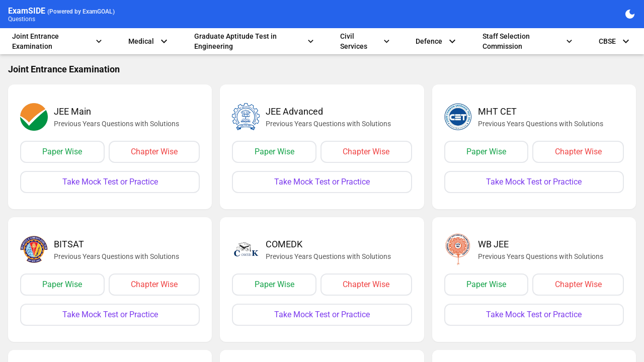Image resolution: width=644 pixels, height=362 pixels.
Task: Take COMEDK Mock Test or Practice
Action: (x=322, y=315)
